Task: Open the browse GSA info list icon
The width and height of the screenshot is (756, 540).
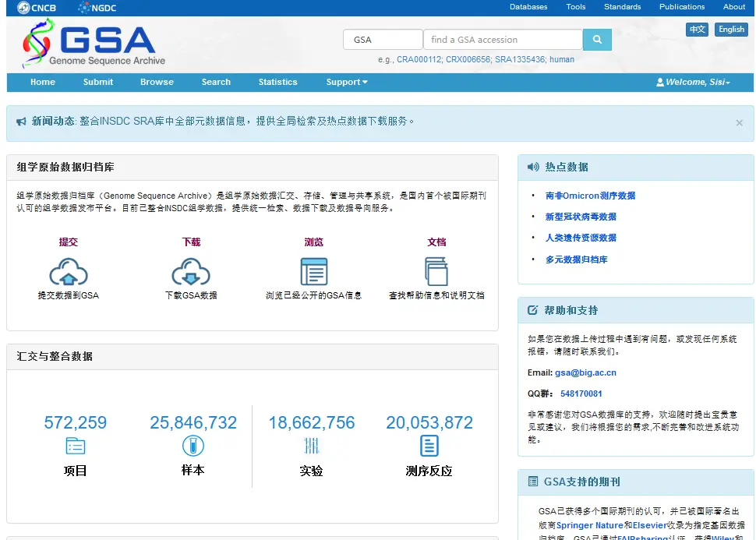Action: coord(314,273)
